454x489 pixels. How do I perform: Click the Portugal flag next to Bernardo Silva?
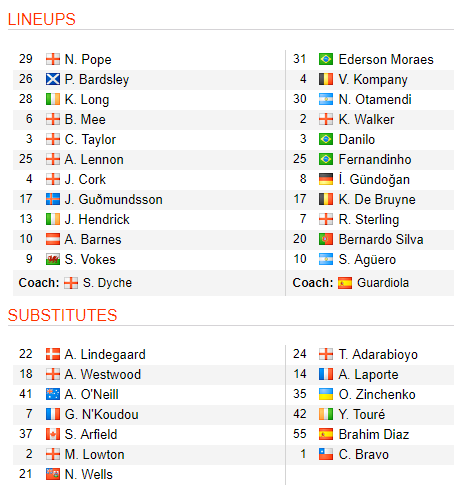pyautogui.click(x=326, y=239)
